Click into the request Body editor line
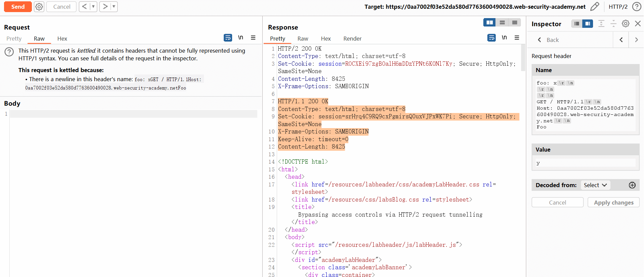Screen dimensions: 644x277 (x=133, y=114)
